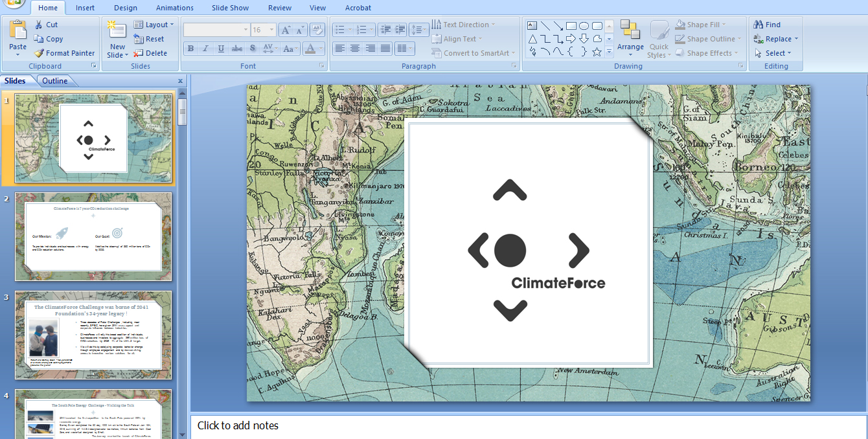The width and height of the screenshot is (868, 439).
Task: Open Find with the binoculars icon
Action: coord(767,25)
